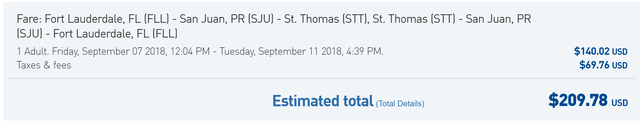Click the second St. Thomas (STT) text
This screenshot has width=644, height=124.
tap(414, 19)
